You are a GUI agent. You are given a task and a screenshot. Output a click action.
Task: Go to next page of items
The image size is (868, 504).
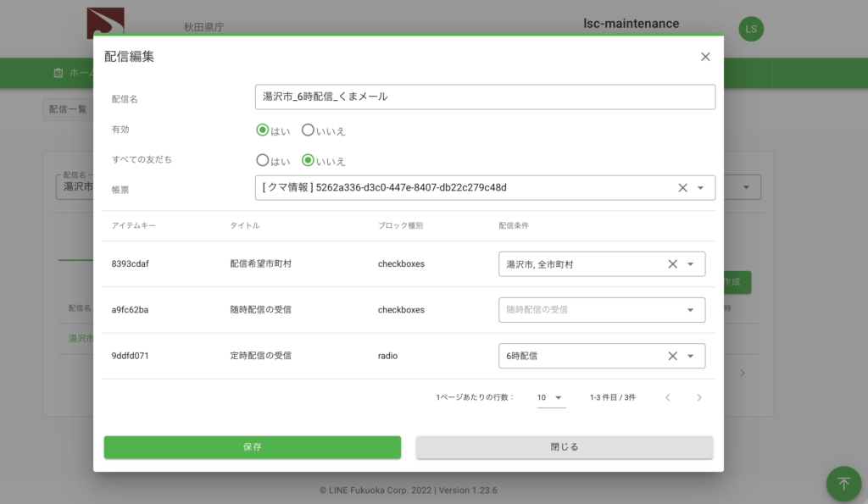click(698, 397)
